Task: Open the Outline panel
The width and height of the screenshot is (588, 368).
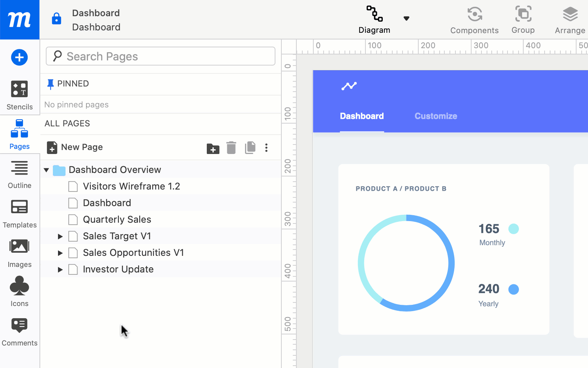Action: pos(19,174)
